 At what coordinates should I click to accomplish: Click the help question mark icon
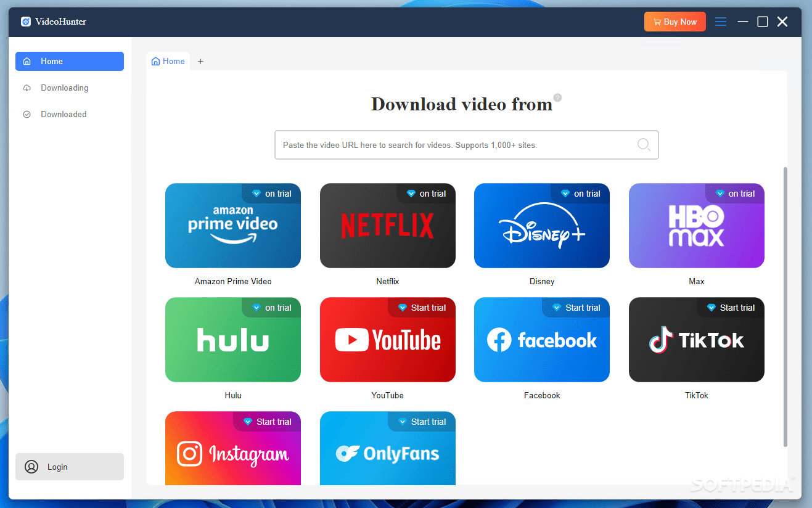coord(557,97)
